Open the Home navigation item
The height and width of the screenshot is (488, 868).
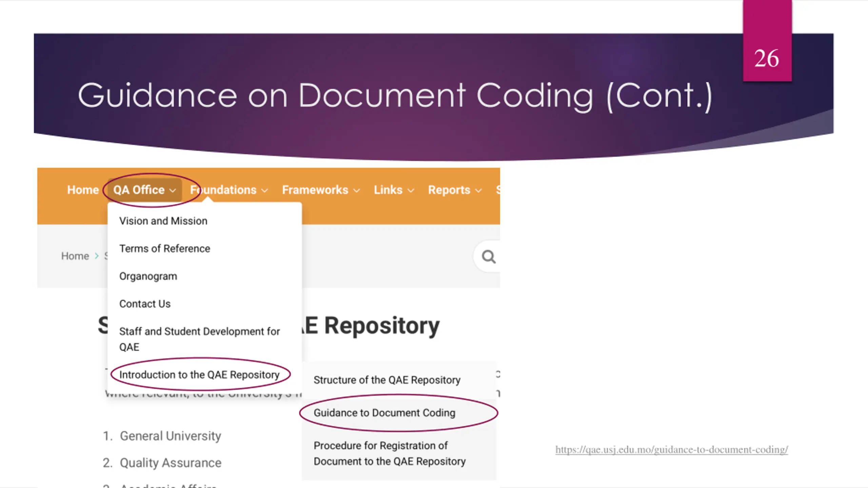83,190
